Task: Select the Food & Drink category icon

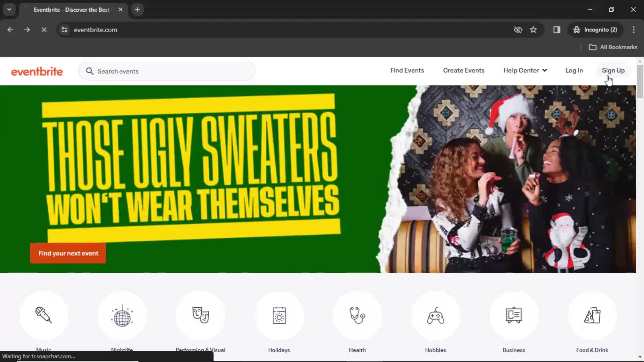Action: tap(592, 315)
